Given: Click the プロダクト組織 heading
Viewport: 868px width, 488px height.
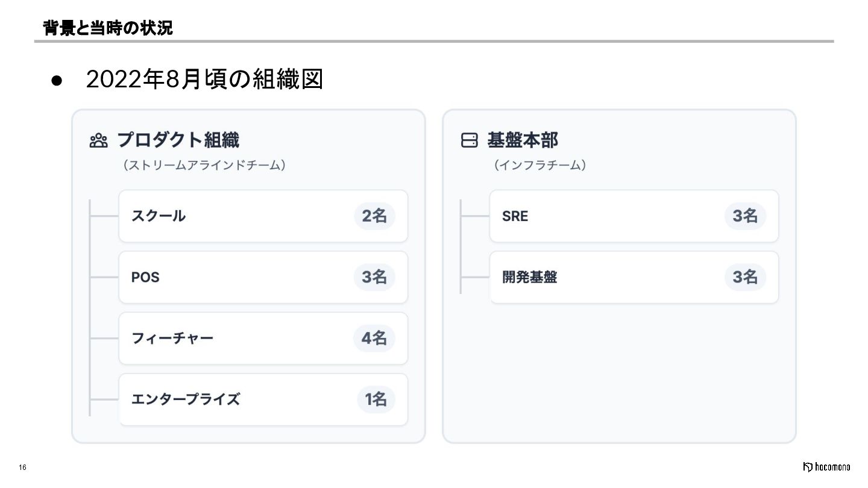Looking at the screenshot, I should pos(178,140).
